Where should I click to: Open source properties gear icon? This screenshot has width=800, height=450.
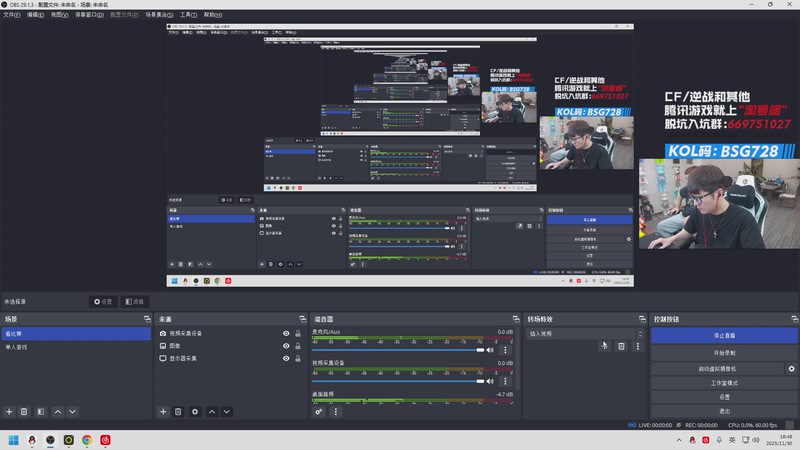[195, 412]
